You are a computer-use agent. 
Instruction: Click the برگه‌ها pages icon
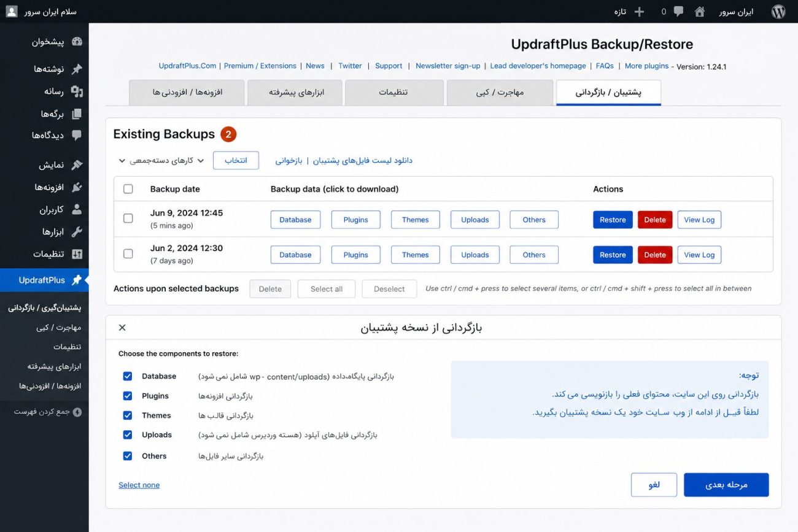[77, 114]
